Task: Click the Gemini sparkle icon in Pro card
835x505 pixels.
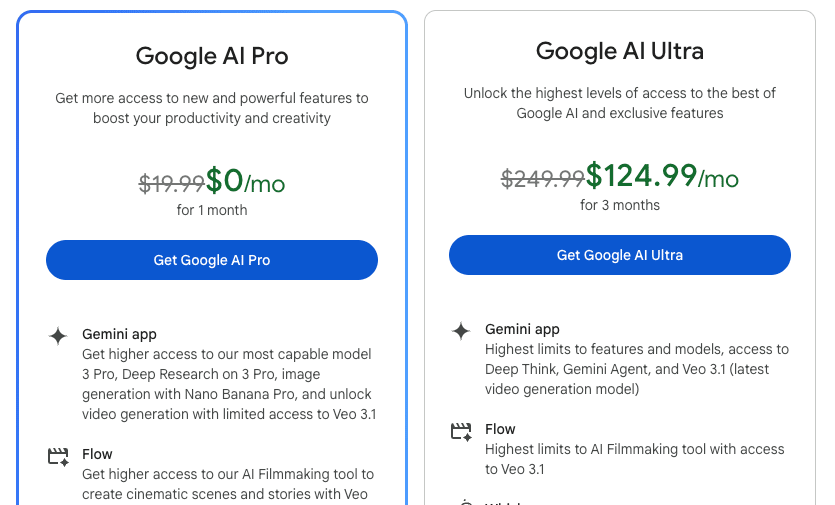Action: (58, 336)
